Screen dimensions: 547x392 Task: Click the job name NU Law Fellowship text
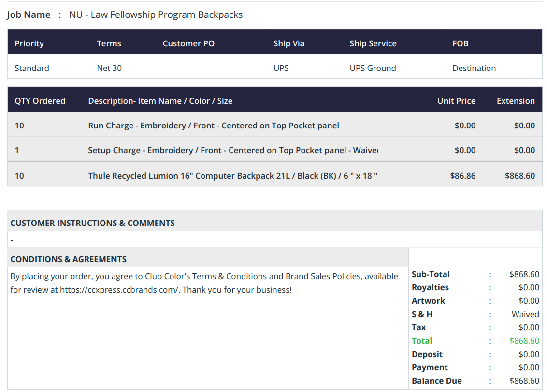tap(156, 14)
